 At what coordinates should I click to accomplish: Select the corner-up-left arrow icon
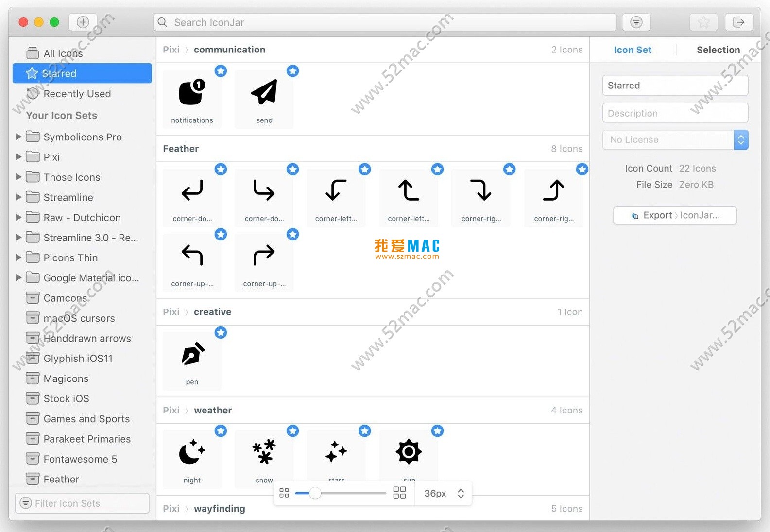(x=192, y=262)
